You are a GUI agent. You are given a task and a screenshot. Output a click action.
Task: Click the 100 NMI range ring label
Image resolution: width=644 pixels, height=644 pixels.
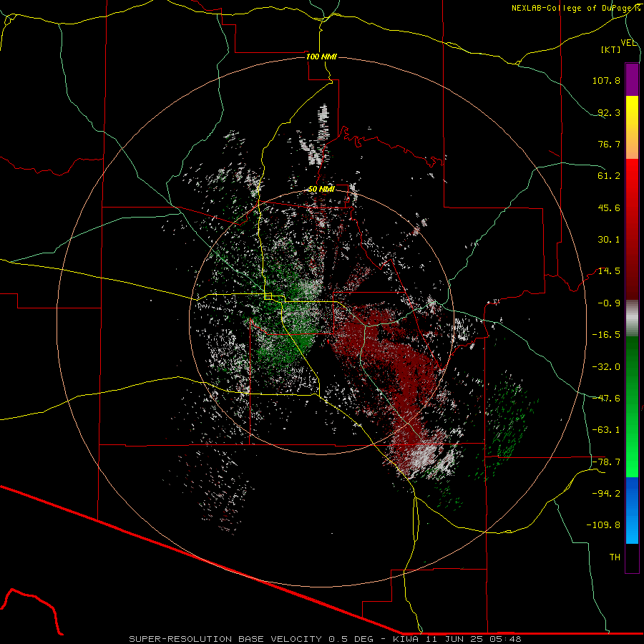click(321, 57)
